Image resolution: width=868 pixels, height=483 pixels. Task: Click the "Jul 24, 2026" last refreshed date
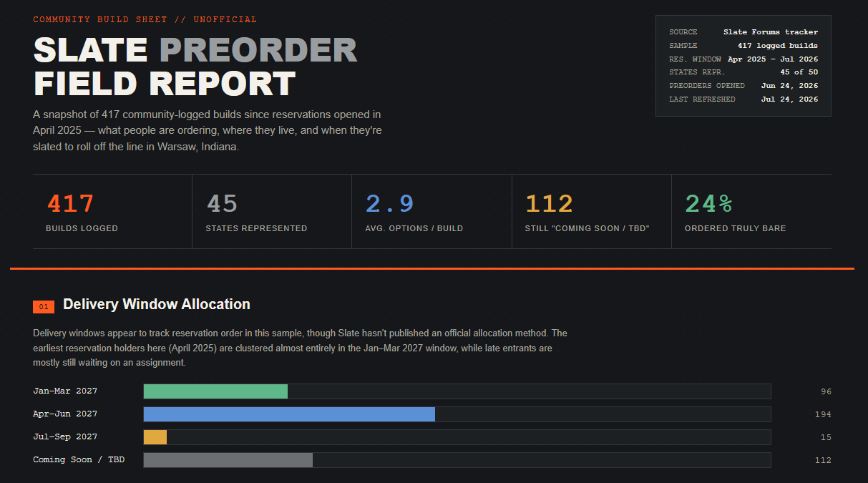pyautogui.click(x=790, y=99)
